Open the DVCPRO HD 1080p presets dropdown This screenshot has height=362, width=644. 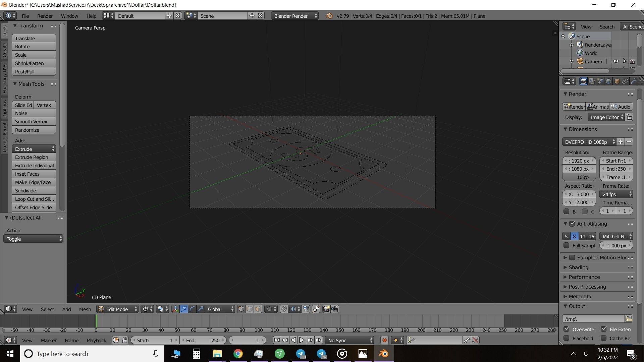pyautogui.click(x=589, y=142)
